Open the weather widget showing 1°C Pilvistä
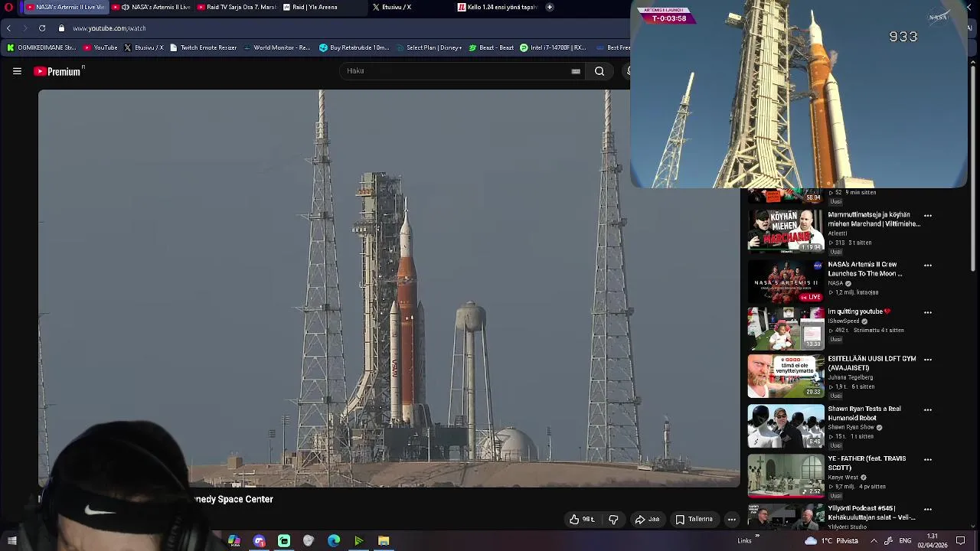 pos(831,541)
